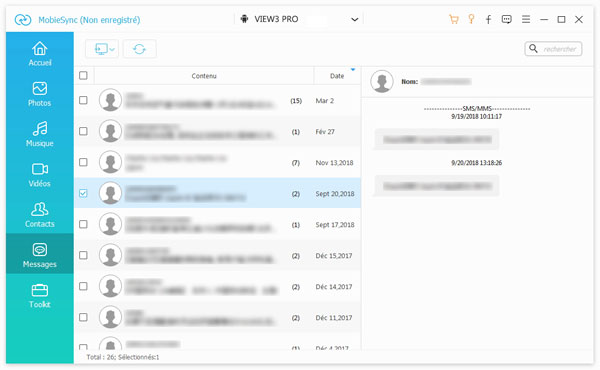This screenshot has width=600, height=370.
Task: Select the Fév 27 date cell
Action: (325, 132)
